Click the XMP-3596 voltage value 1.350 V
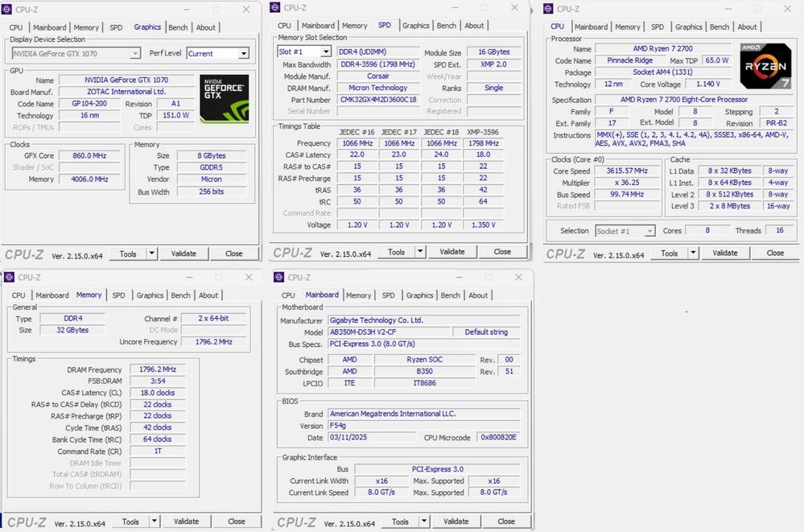804x532 pixels. point(483,225)
